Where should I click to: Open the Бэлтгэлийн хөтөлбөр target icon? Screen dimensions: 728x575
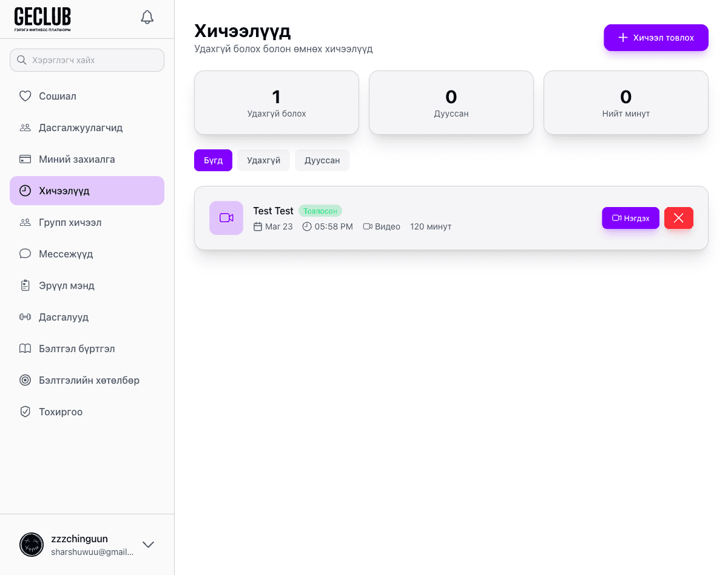click(x=25, y=380)
